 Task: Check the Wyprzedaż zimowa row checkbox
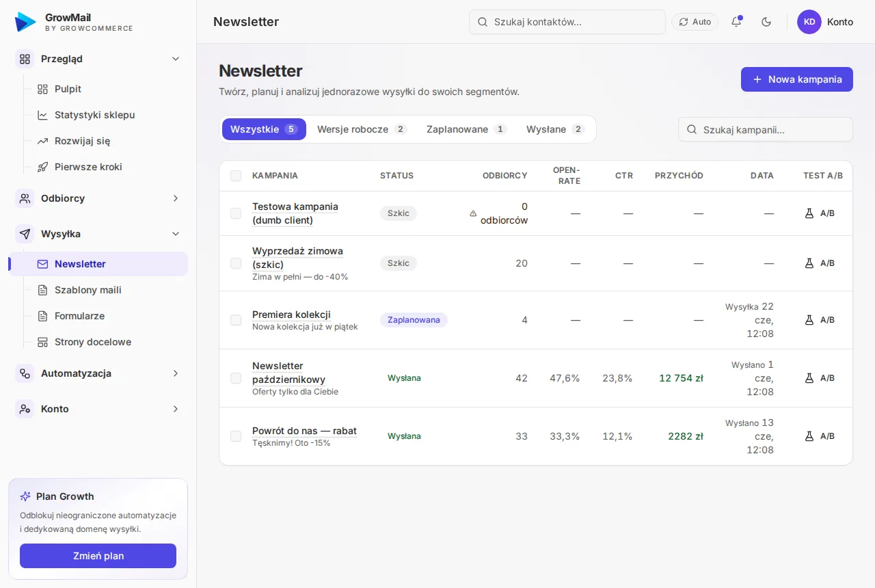coord(236,263)
